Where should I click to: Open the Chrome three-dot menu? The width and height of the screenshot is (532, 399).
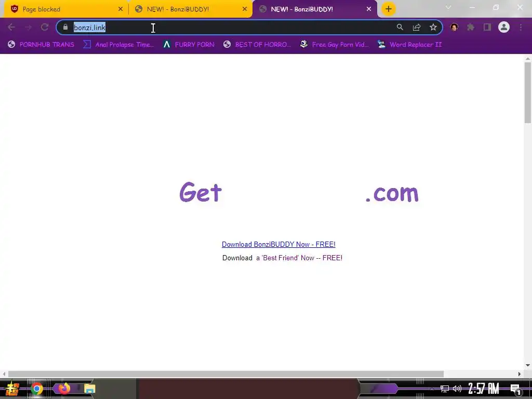tap(521, 27)
